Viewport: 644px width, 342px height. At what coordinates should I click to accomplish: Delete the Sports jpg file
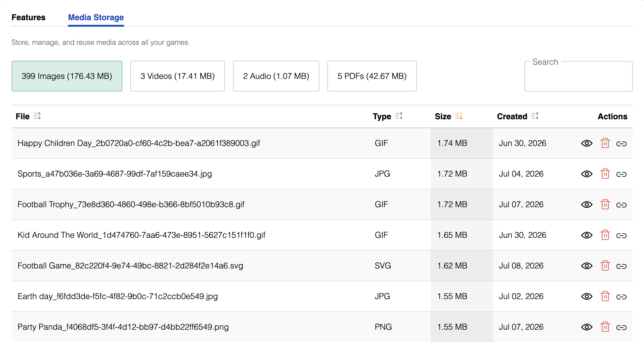(x=605, y=174)
